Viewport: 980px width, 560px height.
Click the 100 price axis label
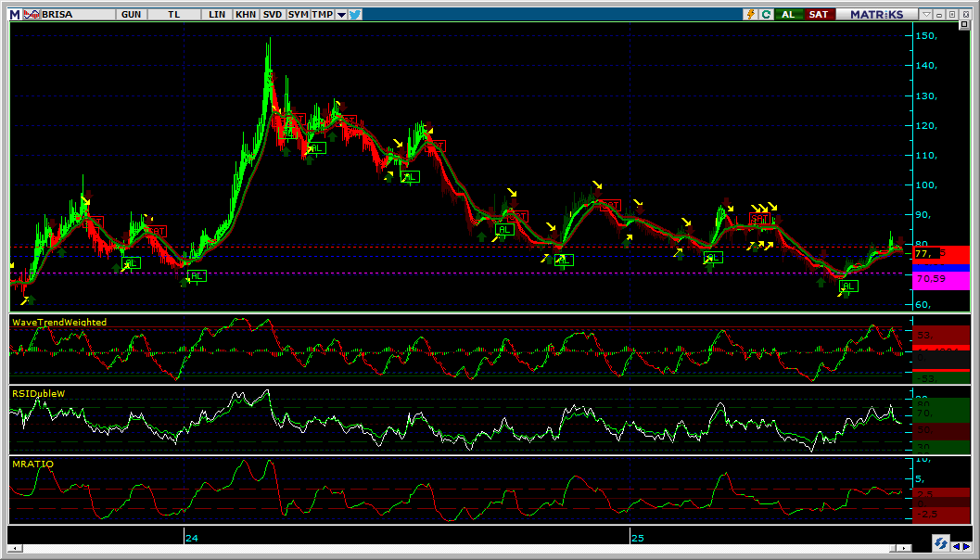click(x=925, y=185)
